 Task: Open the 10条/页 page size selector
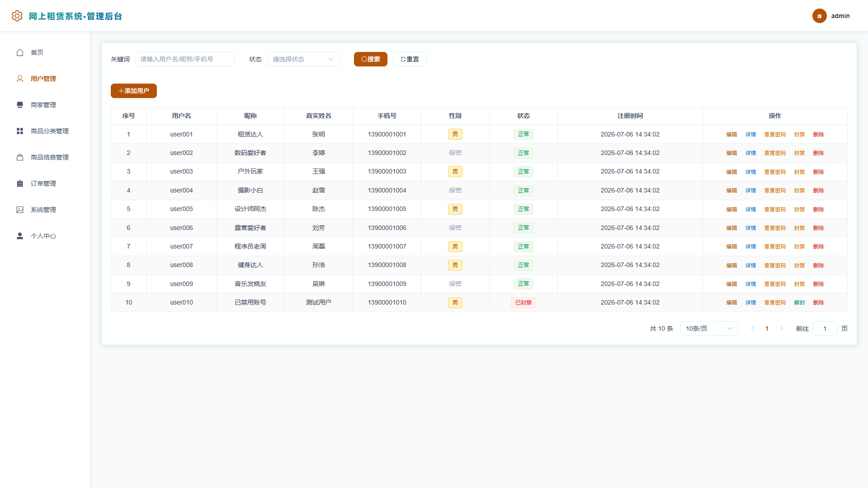coord(709,328)
